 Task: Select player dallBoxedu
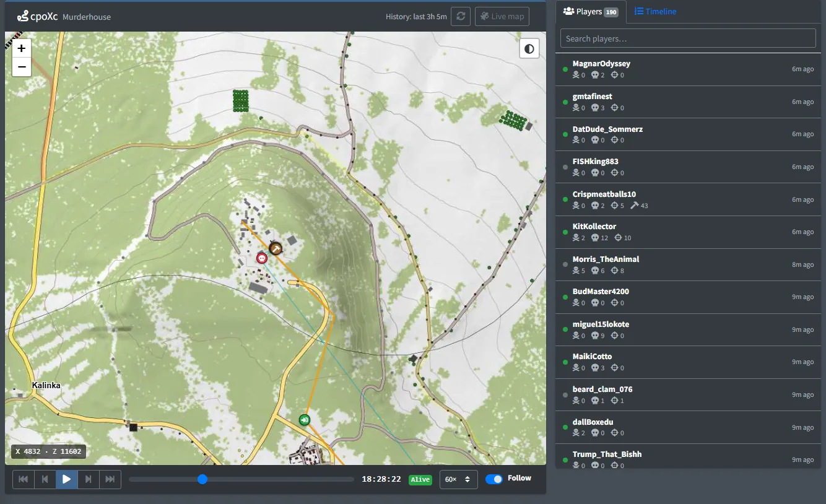(x=689, y=427)
